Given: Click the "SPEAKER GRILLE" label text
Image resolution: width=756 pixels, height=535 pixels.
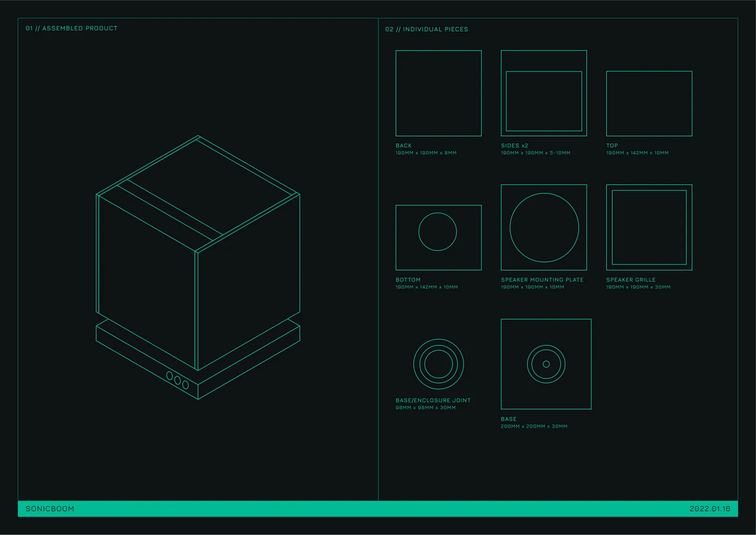Looking at the screenshot, I should pos(631,280).
